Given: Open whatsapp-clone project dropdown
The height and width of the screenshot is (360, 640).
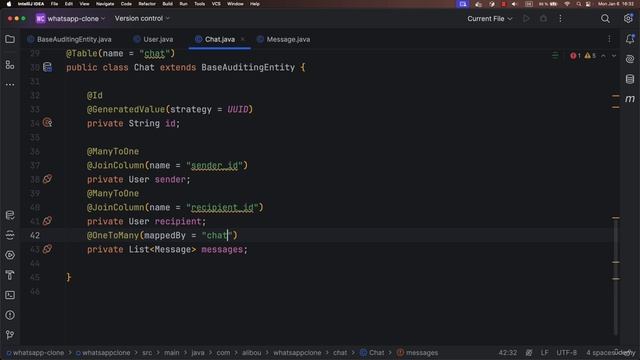Looking at the screenshot, I should (71, 19).
